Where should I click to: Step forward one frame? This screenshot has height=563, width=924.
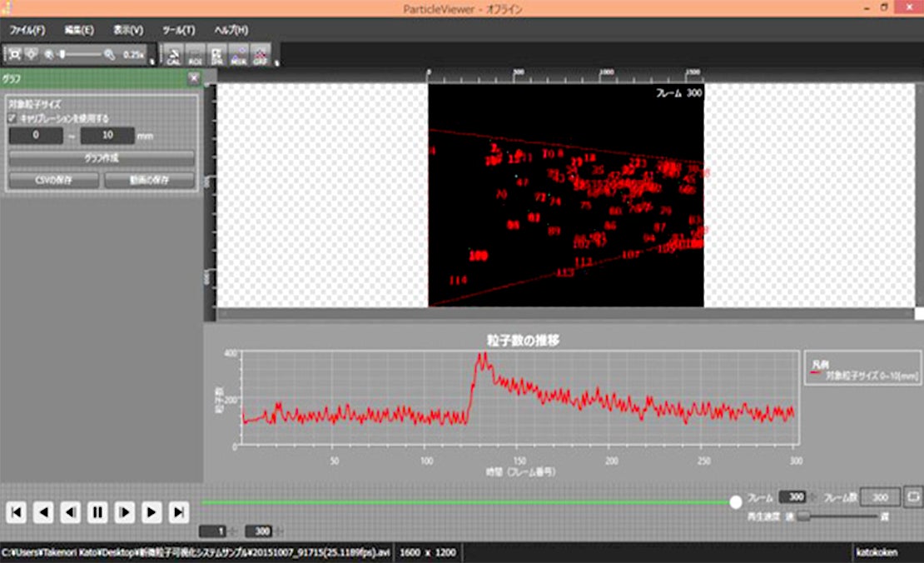coord(124,512)
